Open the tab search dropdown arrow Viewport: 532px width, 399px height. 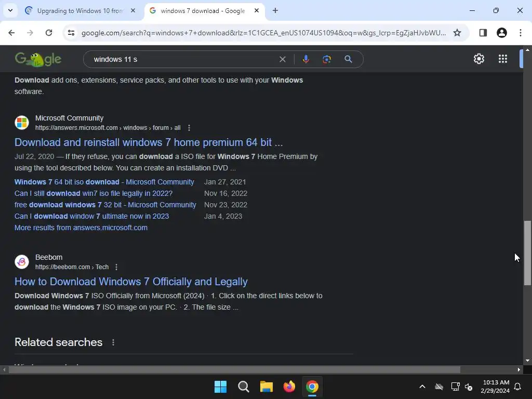(x=10, y=10)
